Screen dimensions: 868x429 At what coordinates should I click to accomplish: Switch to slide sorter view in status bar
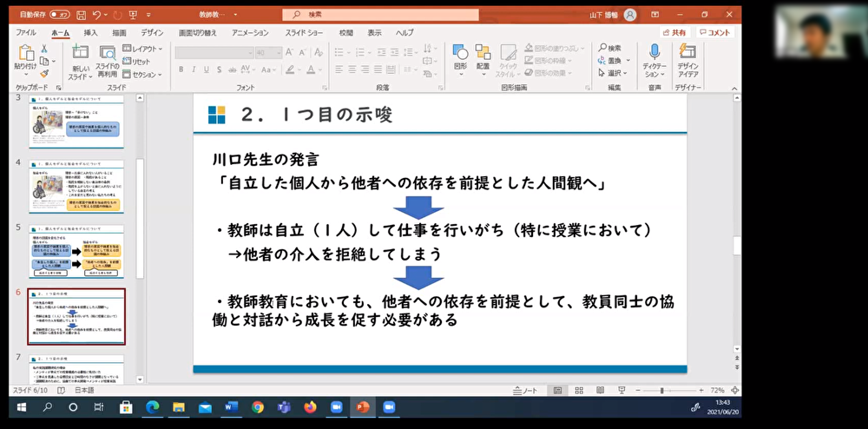coord(579,390)
